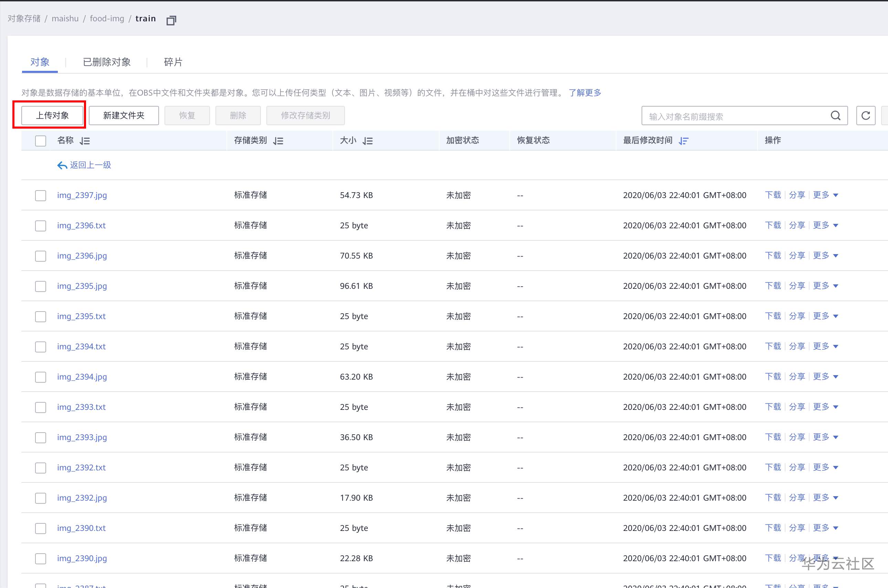This screenshot has width=888, height=588.
Task: Sort objects by 名称 using its sort icon
Action: point(84,141)
